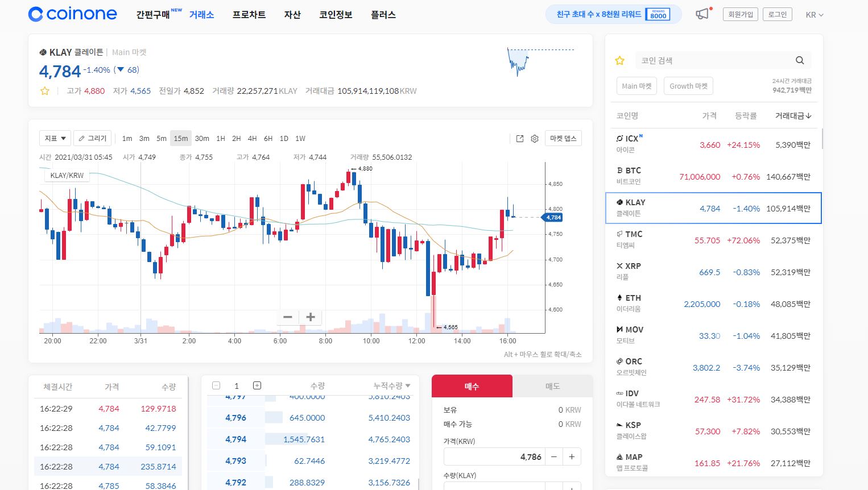The width and height of the screenshot is (868, 490).
Task: Select the 5m chart interval
Action: point(162,139)
